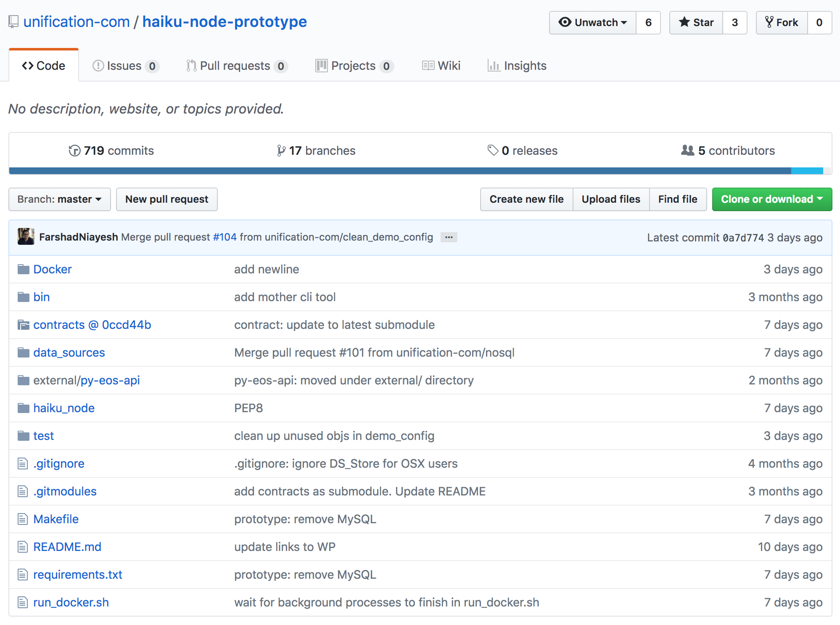The height and width of the screenshot is (625, 840).
Task: Click the requirements.txt file icon
Action: 23,575
